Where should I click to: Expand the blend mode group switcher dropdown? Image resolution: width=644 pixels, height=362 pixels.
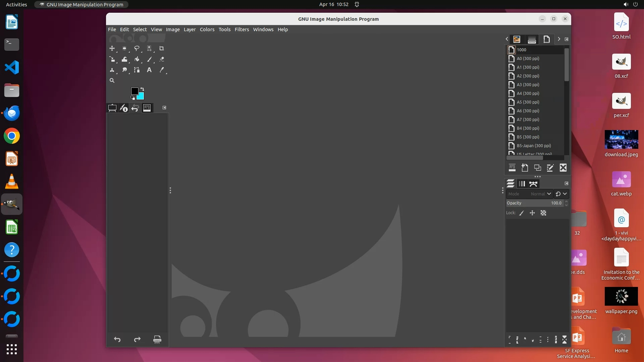coord(561,194)
